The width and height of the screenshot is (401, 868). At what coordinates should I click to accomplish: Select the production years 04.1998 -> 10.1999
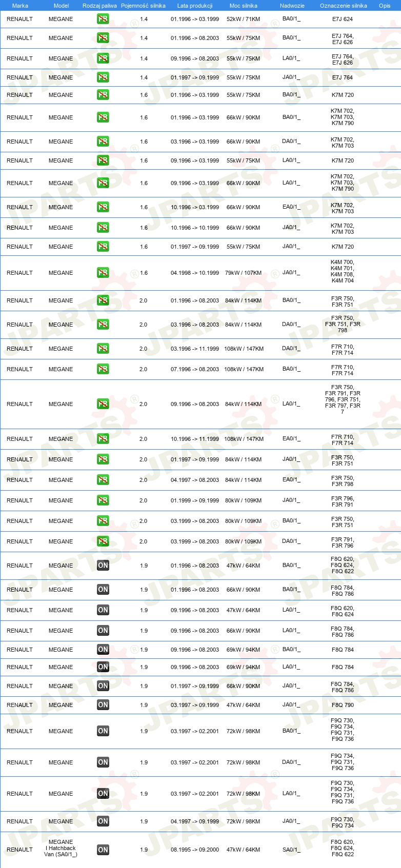(195, 273)
